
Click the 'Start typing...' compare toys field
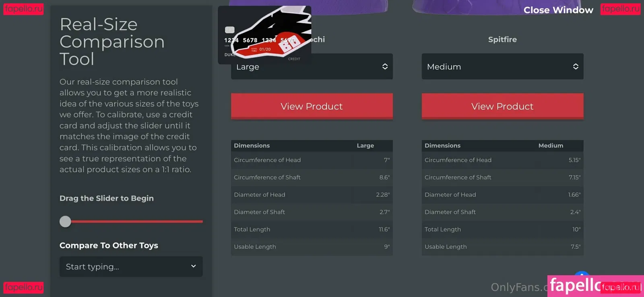point(125,267)
